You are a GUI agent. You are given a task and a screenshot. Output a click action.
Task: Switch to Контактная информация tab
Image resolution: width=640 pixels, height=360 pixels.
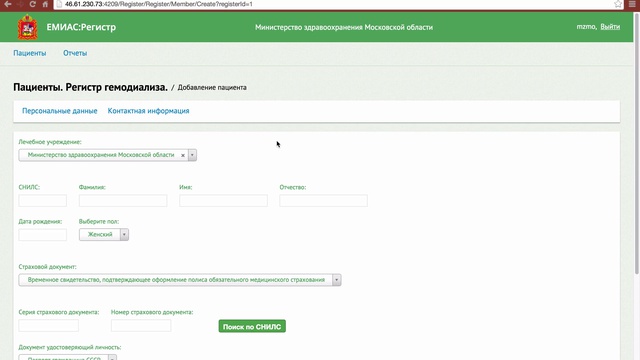[149, 111]
